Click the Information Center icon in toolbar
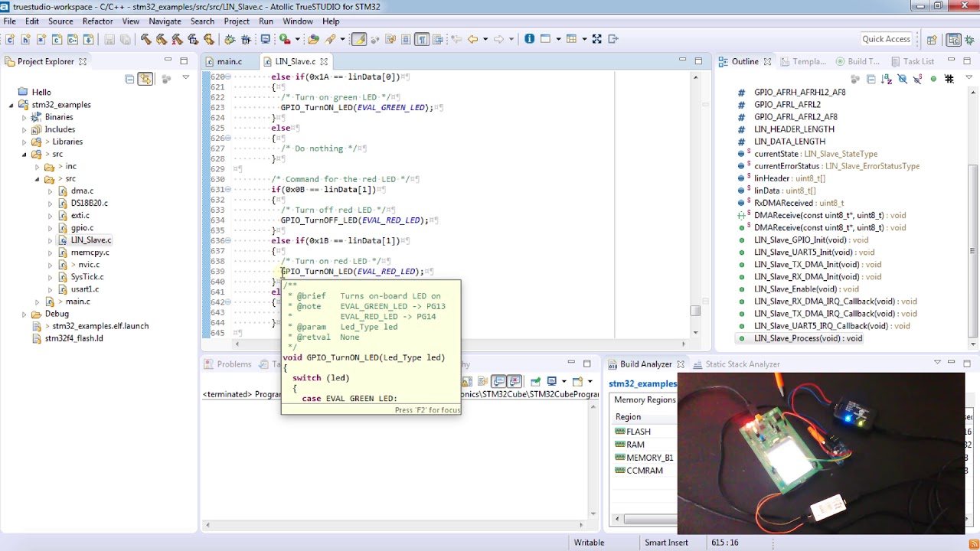This screenshot has width=980, height=551. (x=529, y=39)
